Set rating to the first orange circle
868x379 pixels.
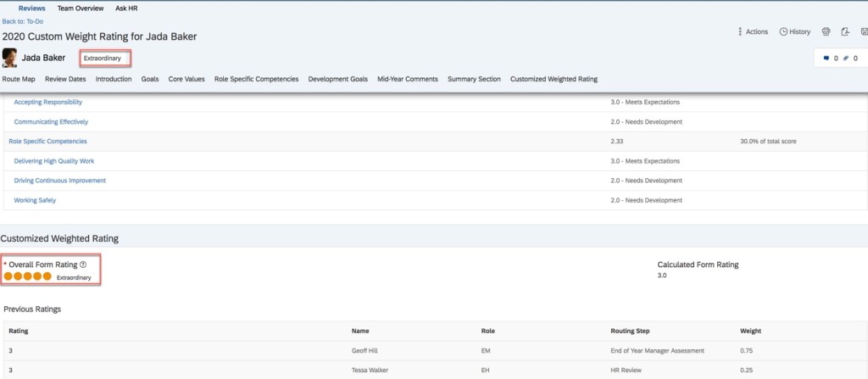tap(8, 276)
